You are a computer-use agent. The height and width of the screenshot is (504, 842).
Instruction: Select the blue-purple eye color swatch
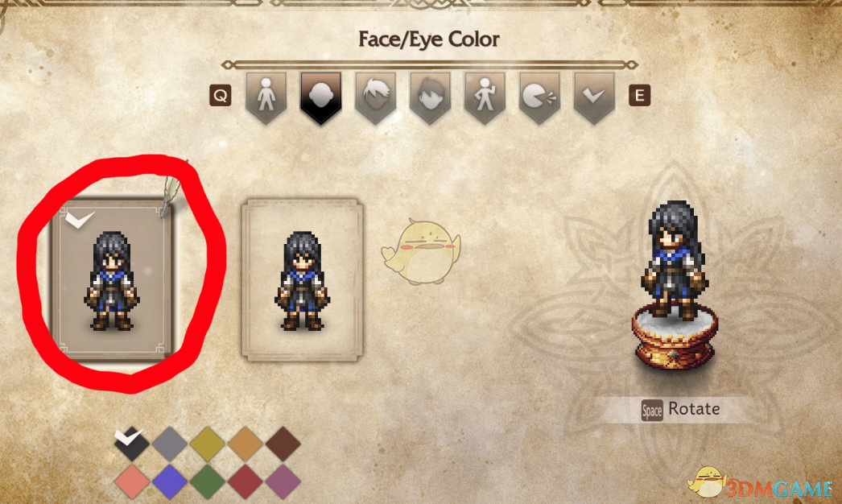170,481
